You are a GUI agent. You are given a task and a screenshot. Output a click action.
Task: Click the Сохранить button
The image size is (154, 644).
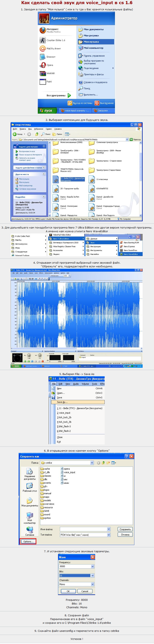click(125, 529)
